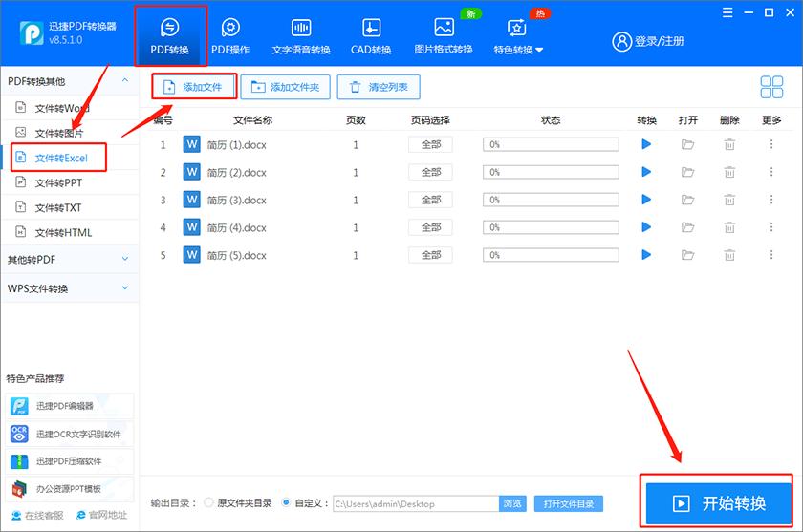The image size is (803, 532).
Task: Select 文件转图片 in sidebar
Action: 71,133
